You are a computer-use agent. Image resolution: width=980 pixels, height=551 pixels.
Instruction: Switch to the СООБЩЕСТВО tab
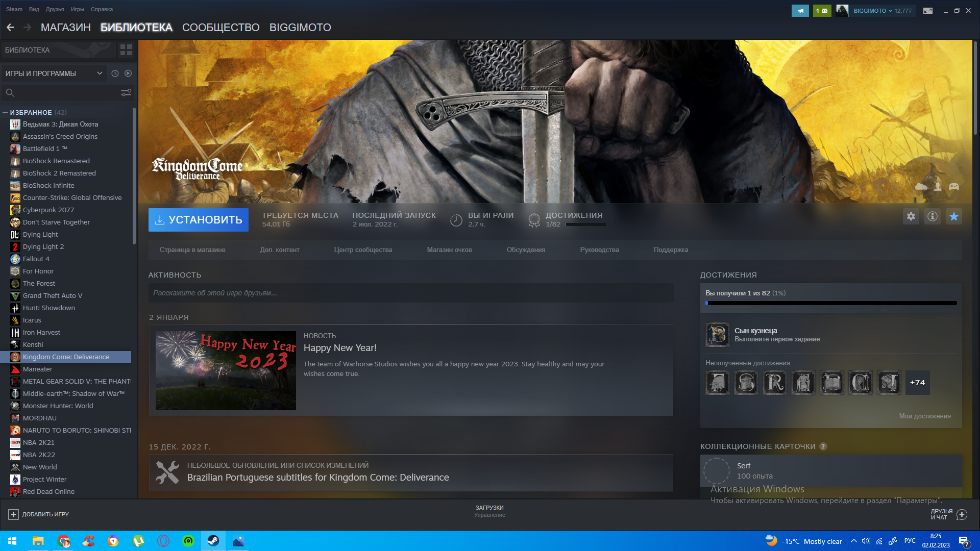coord(221,28)
